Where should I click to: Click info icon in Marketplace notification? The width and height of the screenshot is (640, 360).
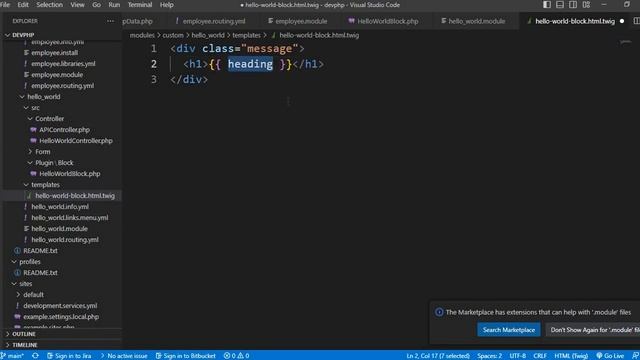(439, 312)
